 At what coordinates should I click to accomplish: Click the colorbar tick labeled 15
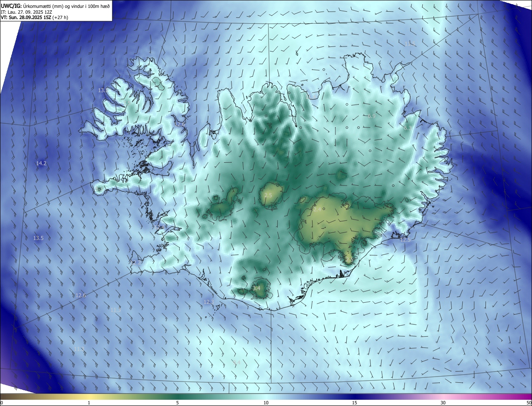point(355,403)
